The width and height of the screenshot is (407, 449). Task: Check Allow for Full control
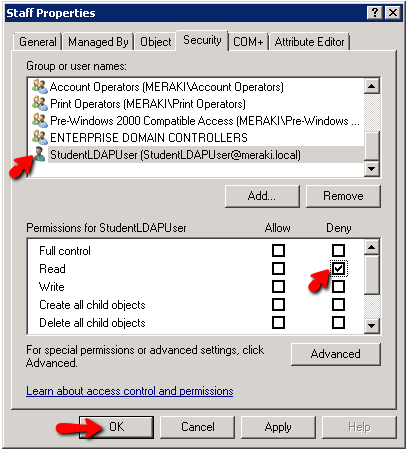pyautogui.click(x=278, y=251)
